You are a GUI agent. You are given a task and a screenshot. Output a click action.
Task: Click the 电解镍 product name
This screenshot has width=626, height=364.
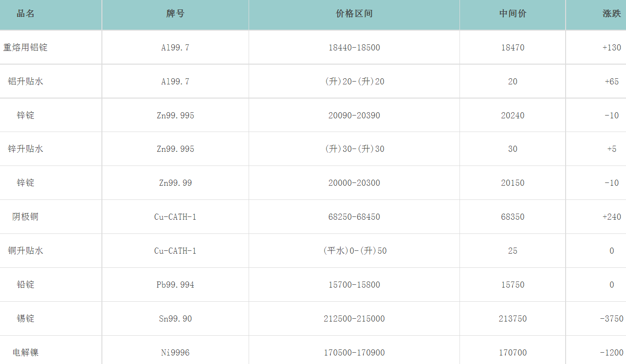[x=25, y=353]
